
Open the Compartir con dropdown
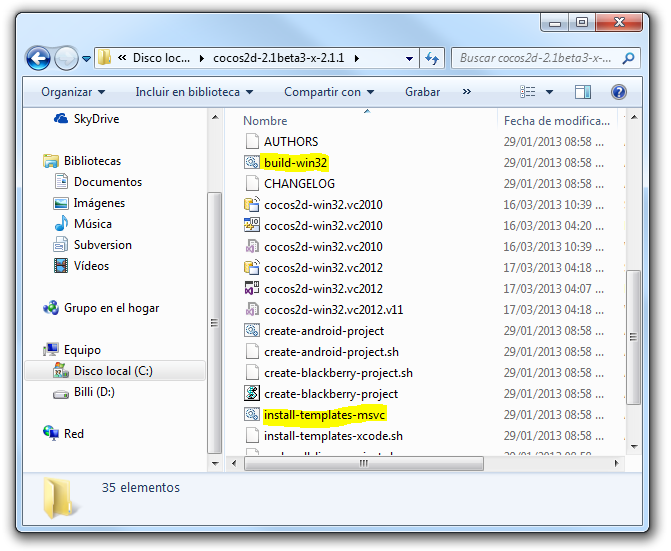[x=328, y=92]
